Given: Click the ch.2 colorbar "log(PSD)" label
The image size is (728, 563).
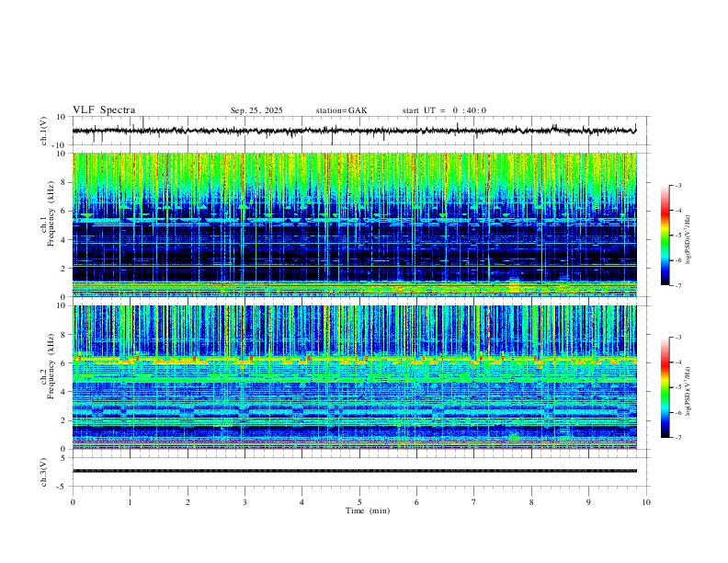Looking at the screenshot, I should tap(688, 392).
